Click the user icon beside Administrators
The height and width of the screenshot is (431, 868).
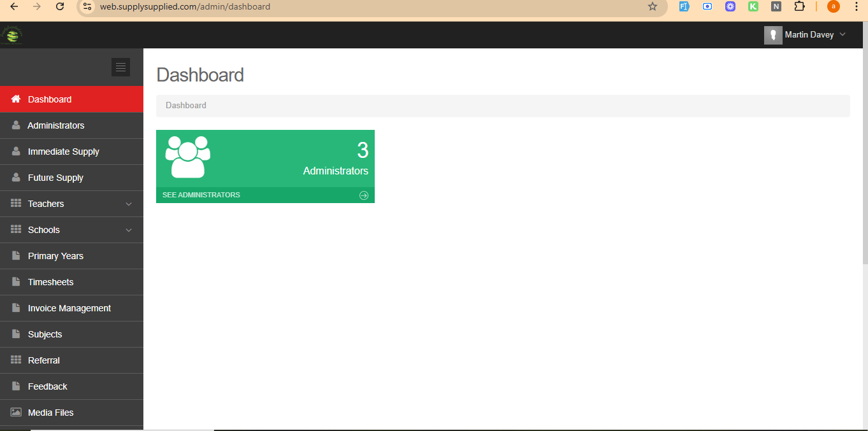point(16,125)
